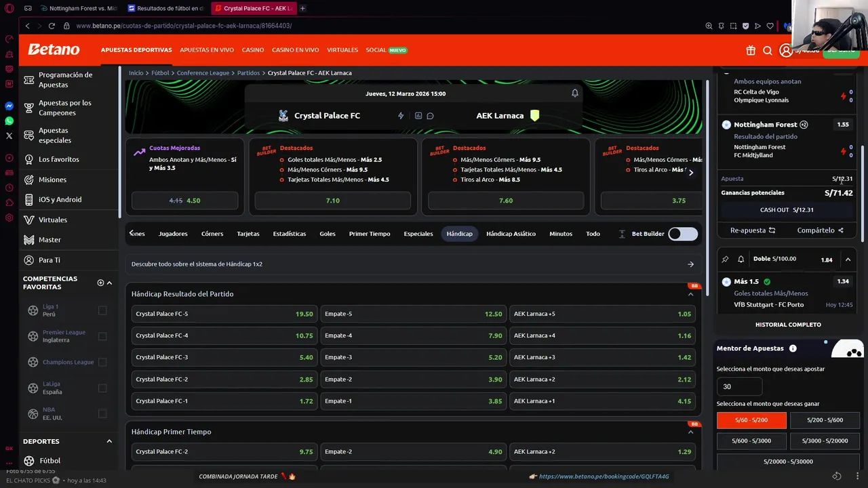Click bell icon on Doble bet
Viewport: 868px width, 488px height.
741,259
